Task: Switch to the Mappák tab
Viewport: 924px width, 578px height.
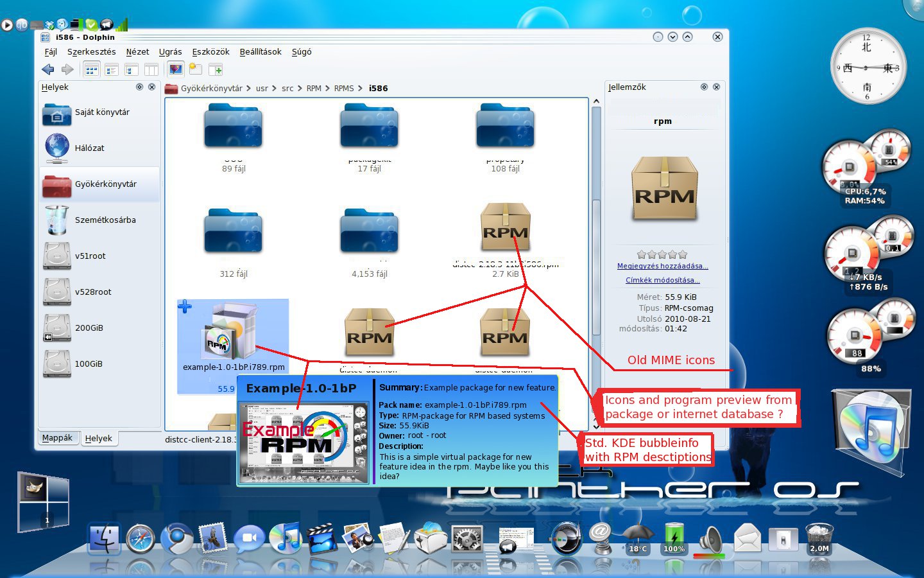Action: [58, 438]
